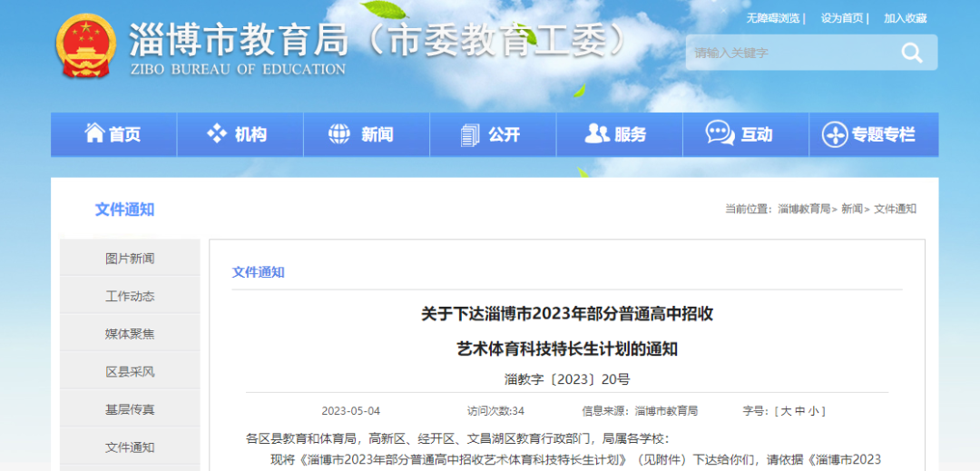Open the 无障碍浏览 accessibility link

pos(773,18)
